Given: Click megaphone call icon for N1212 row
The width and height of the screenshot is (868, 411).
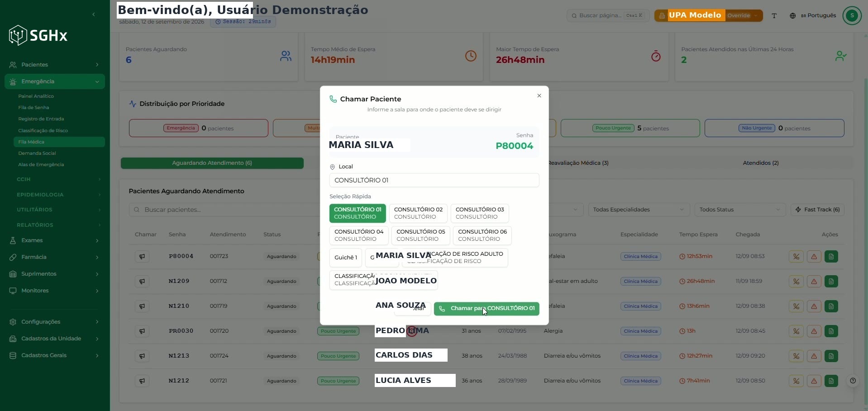Looking at the screenshot, I should pos(142,381).
